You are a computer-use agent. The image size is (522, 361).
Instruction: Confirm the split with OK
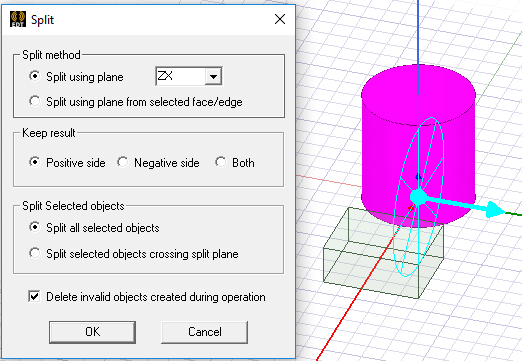tap(92, 332)
